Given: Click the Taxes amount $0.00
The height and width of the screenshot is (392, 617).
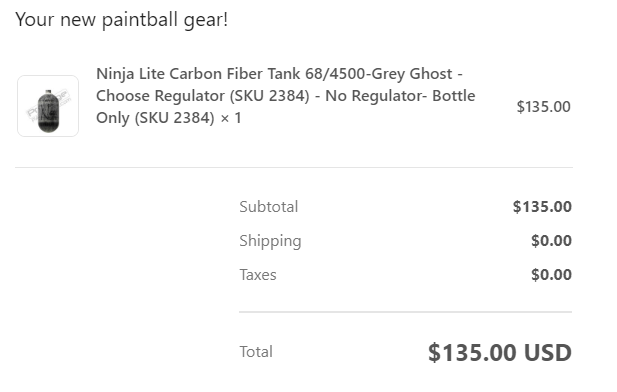Looking at the screenshot, I should click(x=551, y=275).
